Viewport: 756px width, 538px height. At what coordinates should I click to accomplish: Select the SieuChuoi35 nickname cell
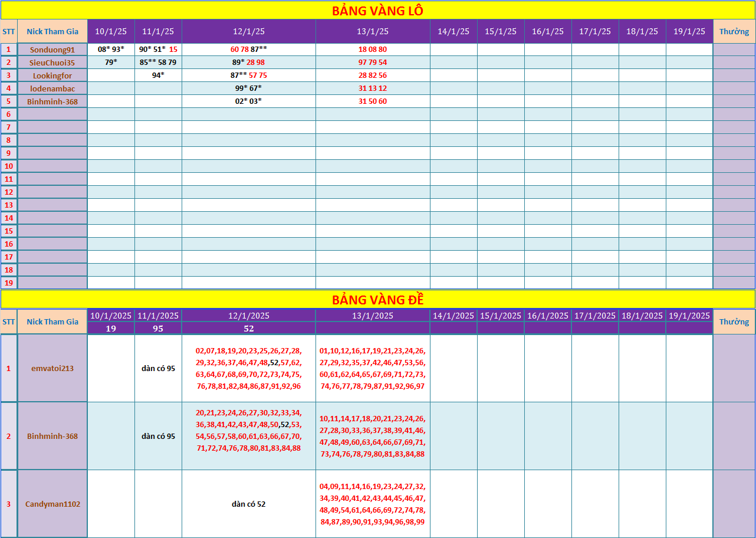coord(52,63)
